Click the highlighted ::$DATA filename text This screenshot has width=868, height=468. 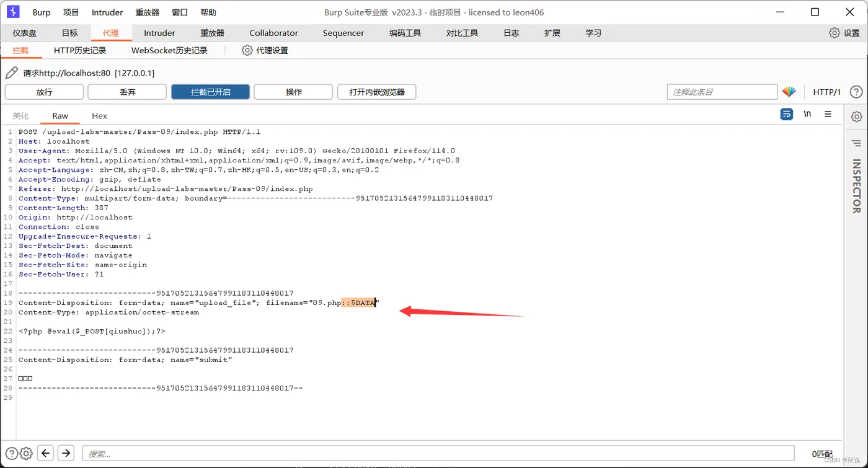(358, 302)
